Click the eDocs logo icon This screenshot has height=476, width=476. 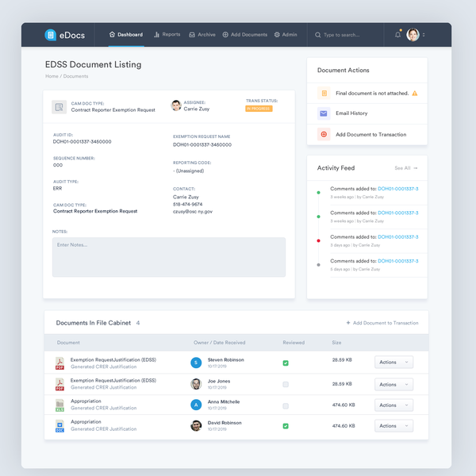(x=51, y=35)
